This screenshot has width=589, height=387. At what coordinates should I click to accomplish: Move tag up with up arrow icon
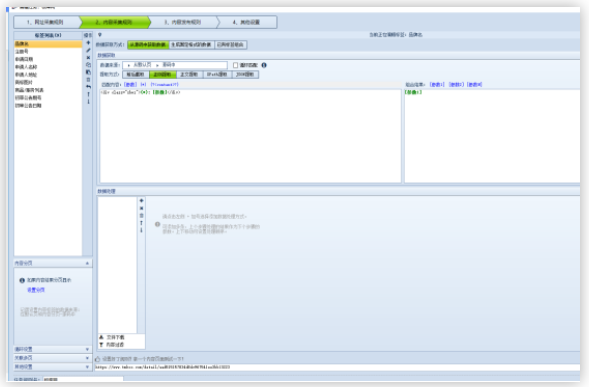(88, 94)
